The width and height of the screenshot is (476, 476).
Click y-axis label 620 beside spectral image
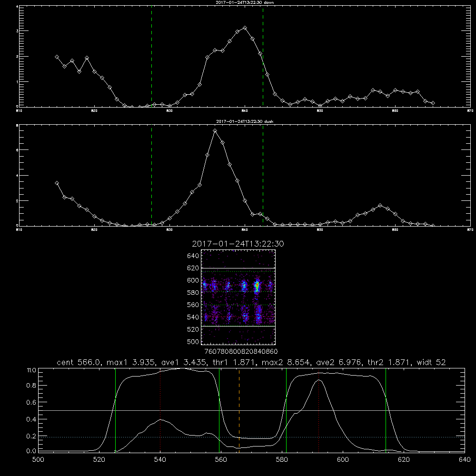click(x=193, y=268)
